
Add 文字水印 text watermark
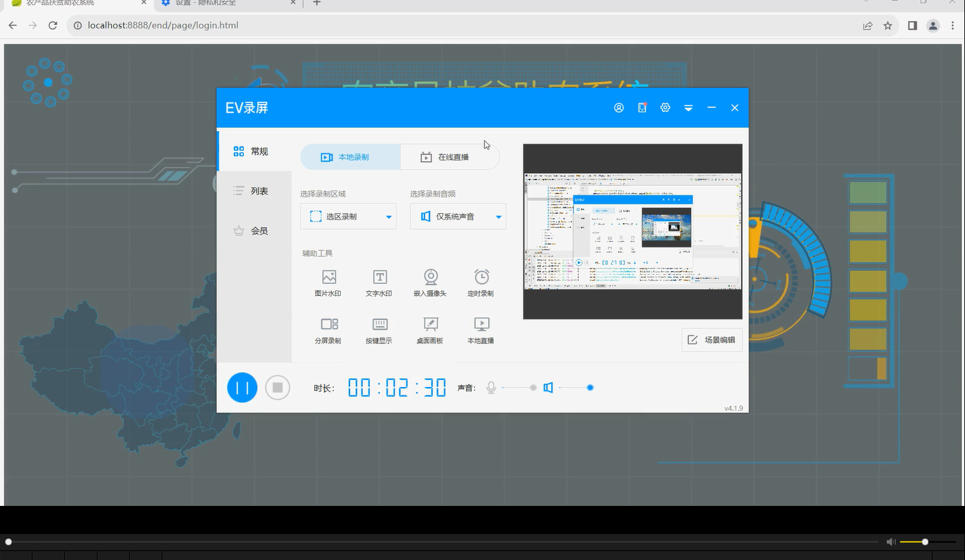[x=379, y=283]
